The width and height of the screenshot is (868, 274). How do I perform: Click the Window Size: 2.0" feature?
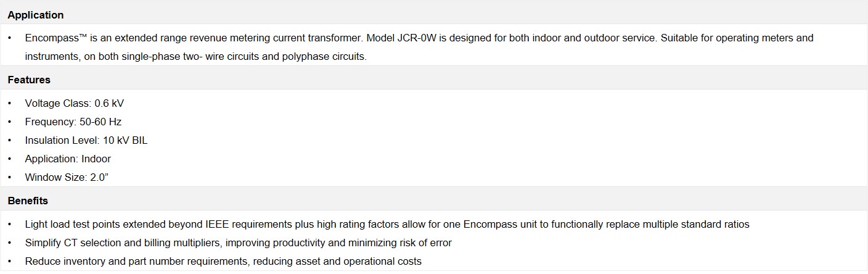67,177
